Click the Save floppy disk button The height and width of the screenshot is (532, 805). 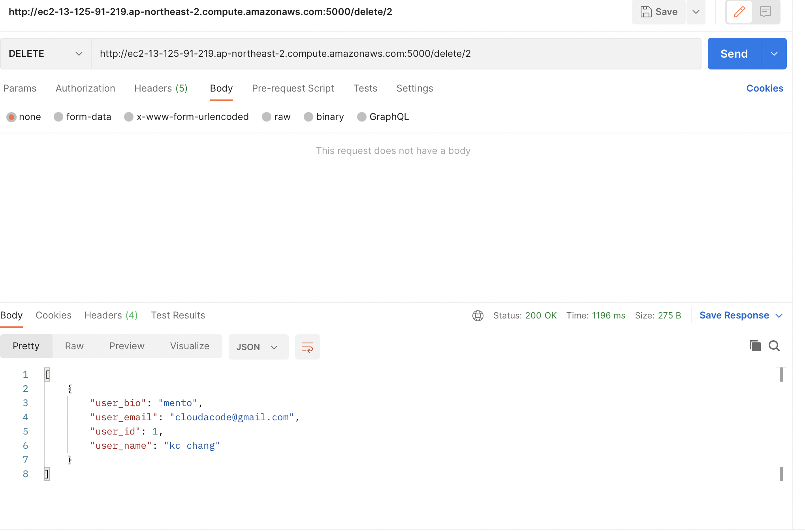click(x=658, y=12)
